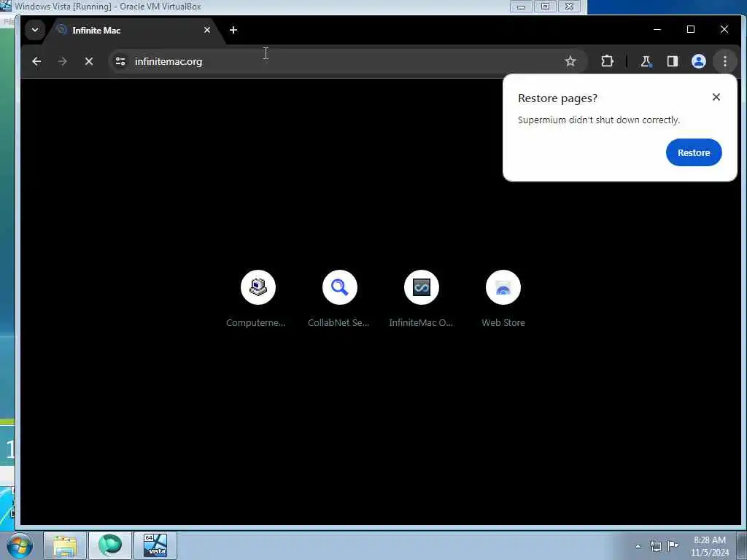
Task: Click the browser back arrow
Action: point(36,61)
